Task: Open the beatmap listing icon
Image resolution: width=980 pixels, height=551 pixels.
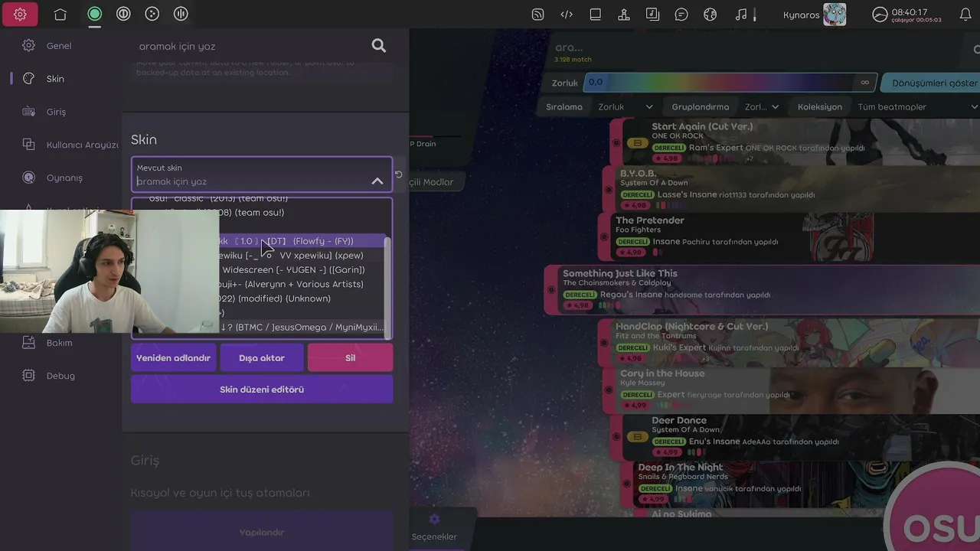Action: [x=652, y=15]
